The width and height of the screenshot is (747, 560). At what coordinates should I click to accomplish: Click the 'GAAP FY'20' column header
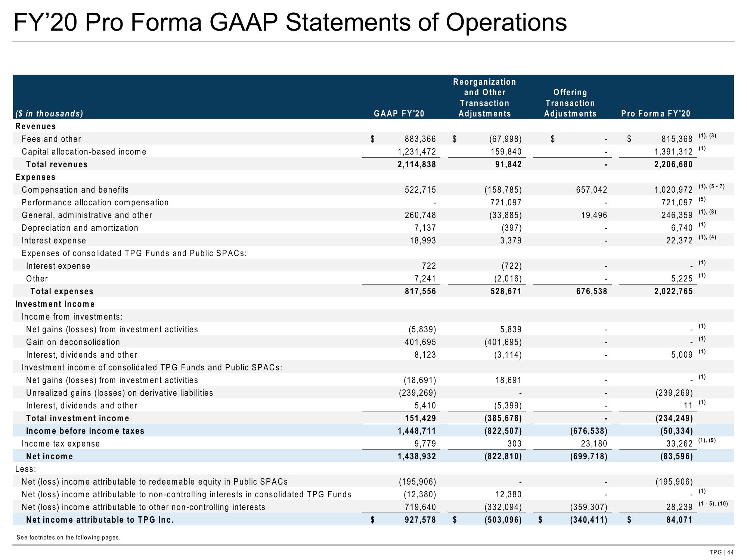(399, 113)
